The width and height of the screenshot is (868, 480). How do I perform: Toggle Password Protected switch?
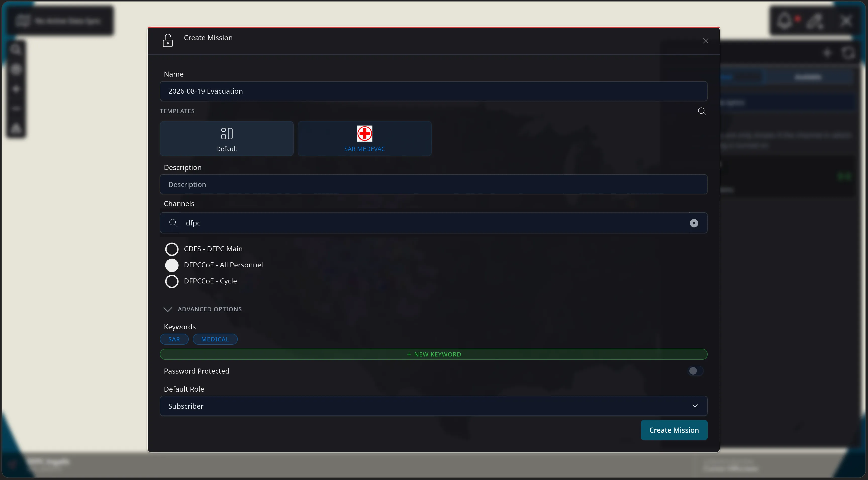click(x=695, y=371)
